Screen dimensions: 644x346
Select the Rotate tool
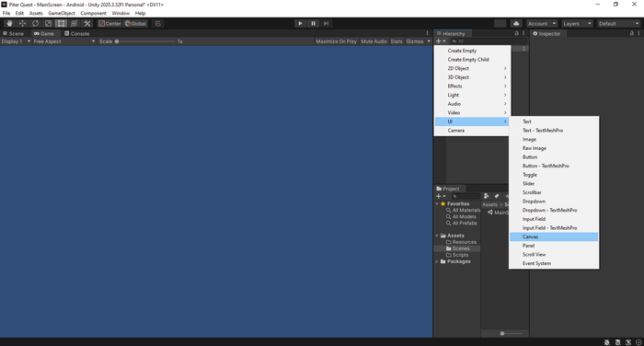click(35, 23)
